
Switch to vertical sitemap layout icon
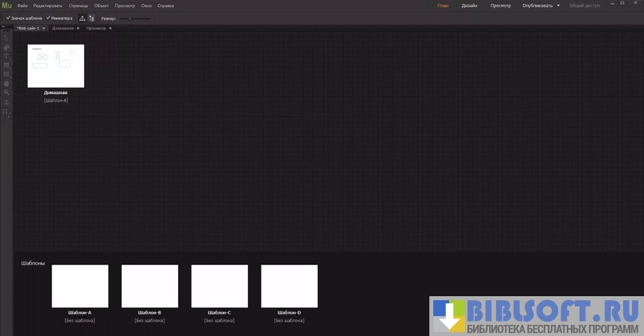coord(91,18)
